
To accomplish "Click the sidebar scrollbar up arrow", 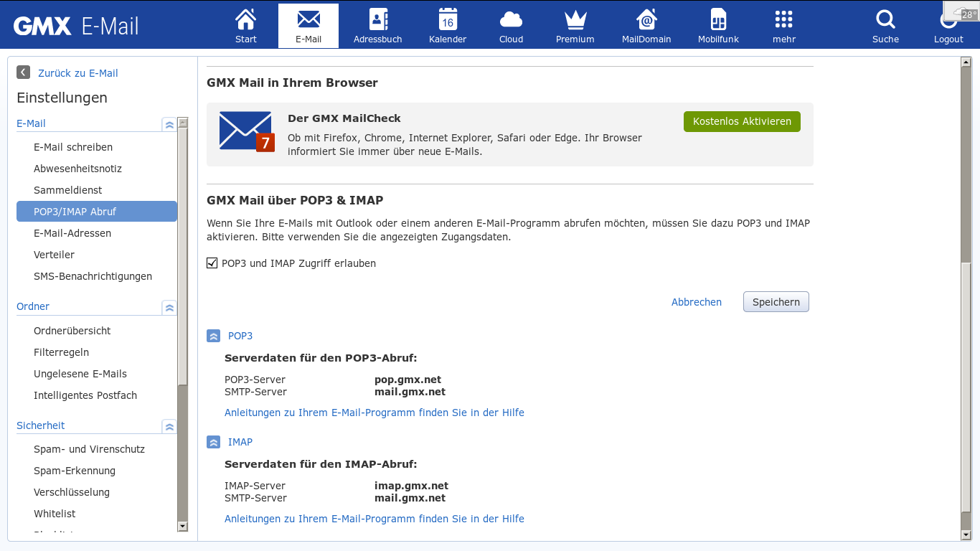I will [x=183, y=123].
